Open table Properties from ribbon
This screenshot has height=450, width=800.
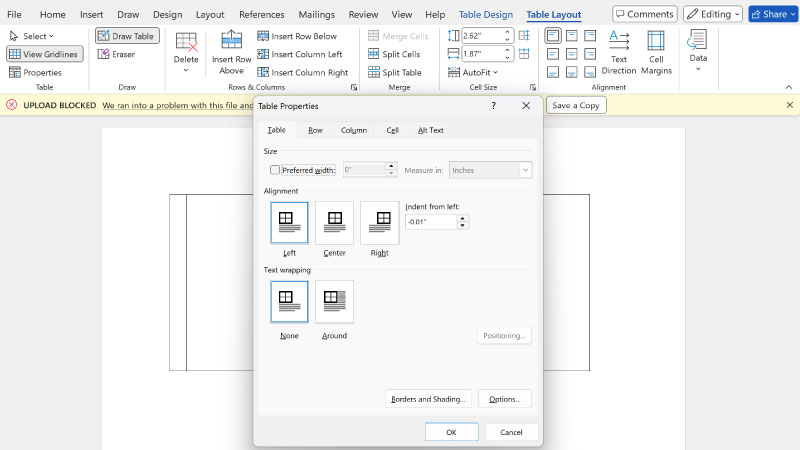pyautogui.click(x=35, y=72)
